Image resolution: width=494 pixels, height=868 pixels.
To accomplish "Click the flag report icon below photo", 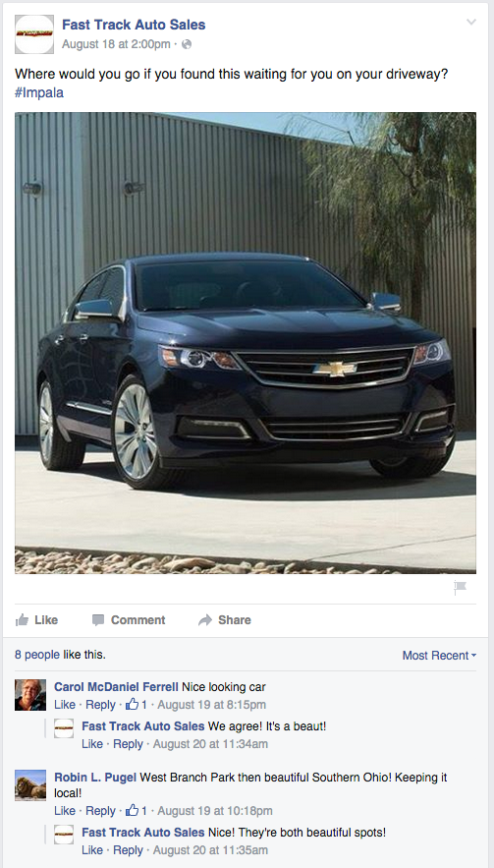I will click(460, 588).
